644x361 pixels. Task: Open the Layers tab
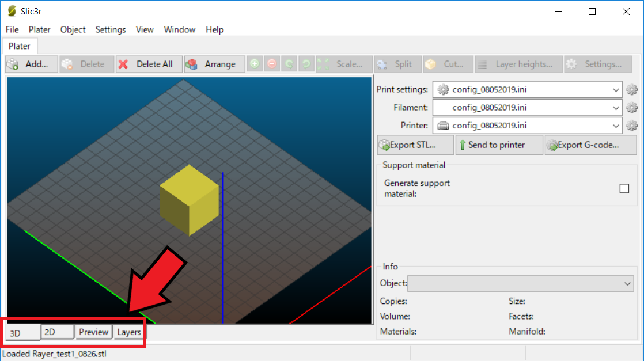click(129, 332)
